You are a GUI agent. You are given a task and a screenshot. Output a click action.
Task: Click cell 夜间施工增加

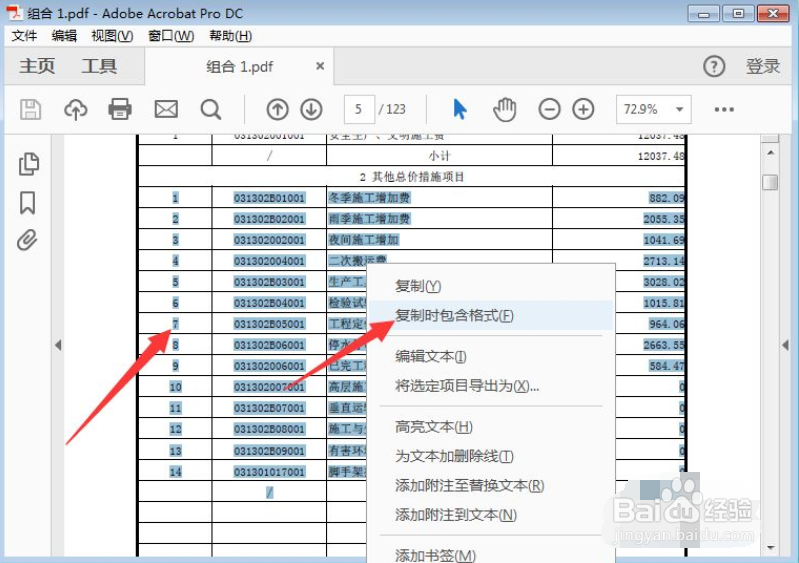[363, 239]
